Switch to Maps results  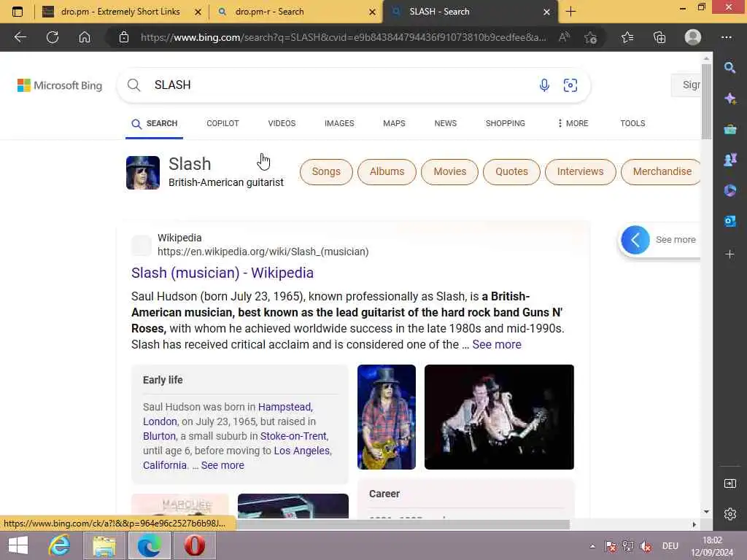point(394,123)
